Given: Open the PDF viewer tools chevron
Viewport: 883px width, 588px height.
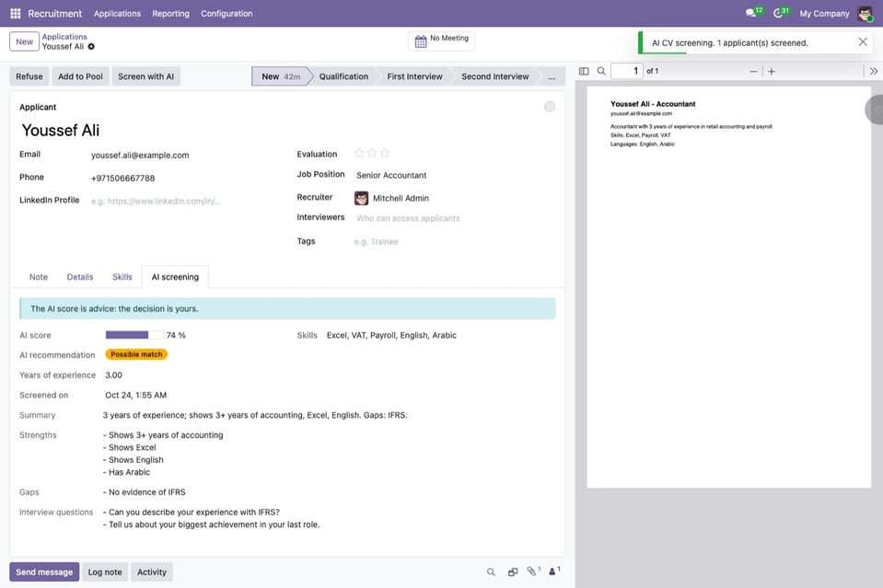Looking at the screenshot, I should (x=874, y=72).
